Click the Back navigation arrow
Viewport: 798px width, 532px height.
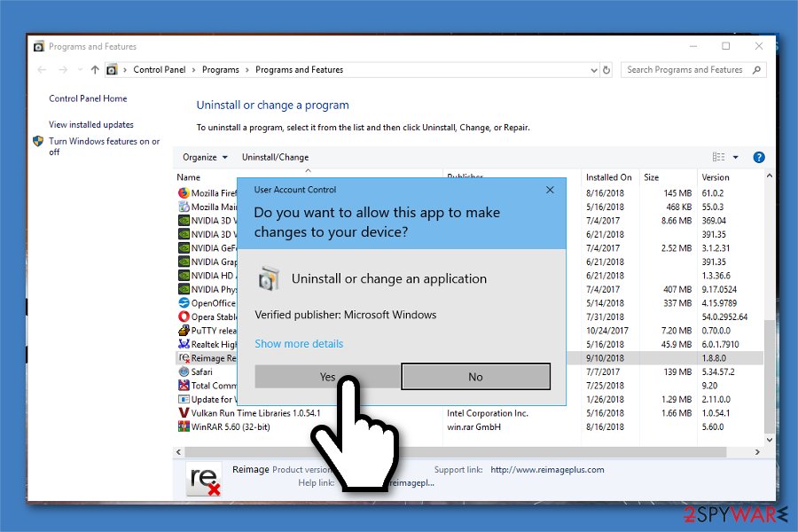tap(42, 70)
